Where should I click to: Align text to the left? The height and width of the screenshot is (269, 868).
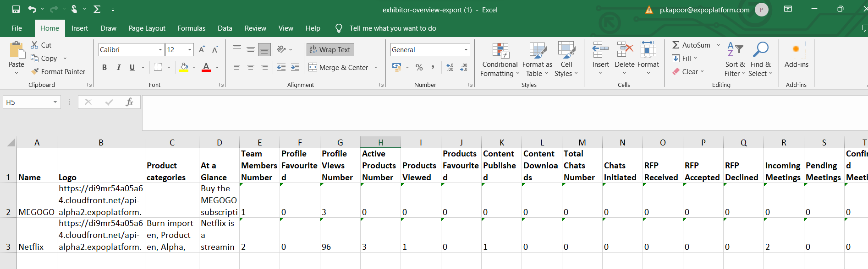tap(237, 67)
